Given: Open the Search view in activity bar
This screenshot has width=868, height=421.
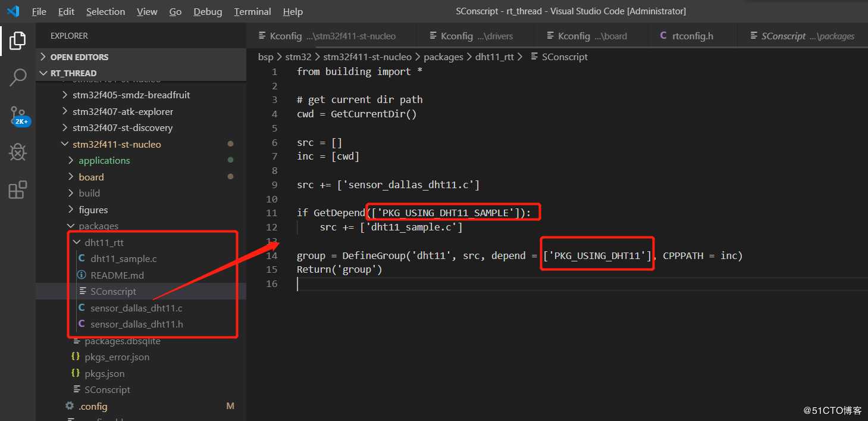Looking at the screenshot, I should (18, 77).
